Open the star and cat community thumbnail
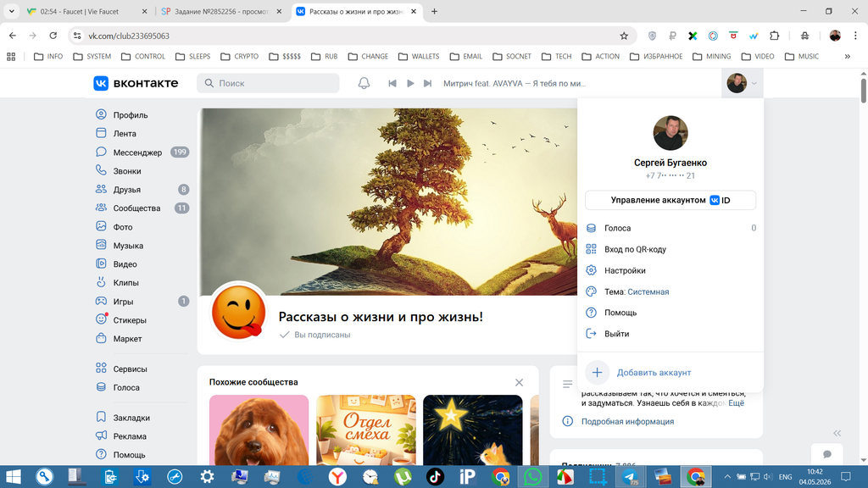Image resolution: width=868 pixels, height=488 pixels. click(x=473, y=430)
